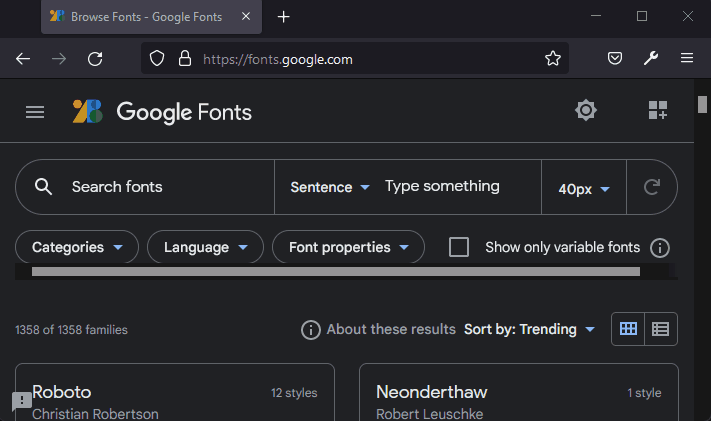Screen dimensions: 711x421
Task: Open the Neonderthaw font card
Action: coord(519,392)
